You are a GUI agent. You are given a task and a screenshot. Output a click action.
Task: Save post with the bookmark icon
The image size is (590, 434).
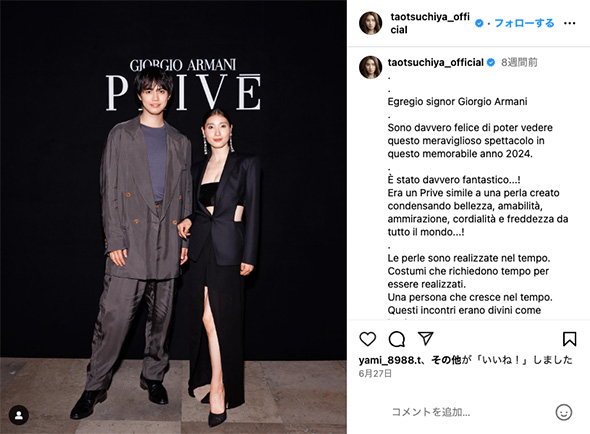tap(569, 339)
